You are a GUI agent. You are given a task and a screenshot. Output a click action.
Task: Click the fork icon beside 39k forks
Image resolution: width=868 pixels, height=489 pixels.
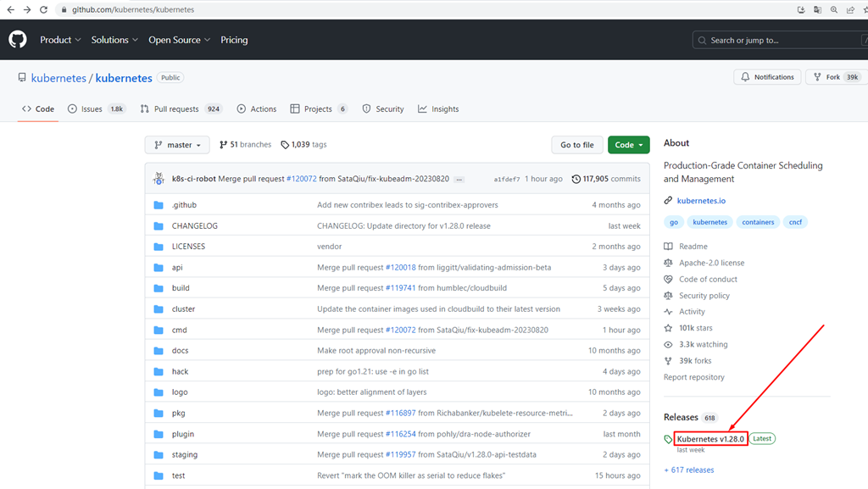click(668, 361)
